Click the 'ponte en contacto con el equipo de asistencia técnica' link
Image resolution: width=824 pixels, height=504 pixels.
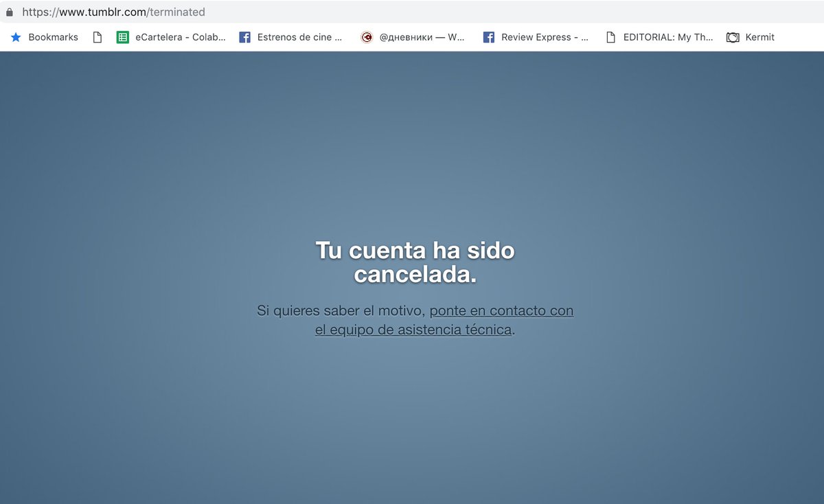pyautogui.click(x=444, y=321)
